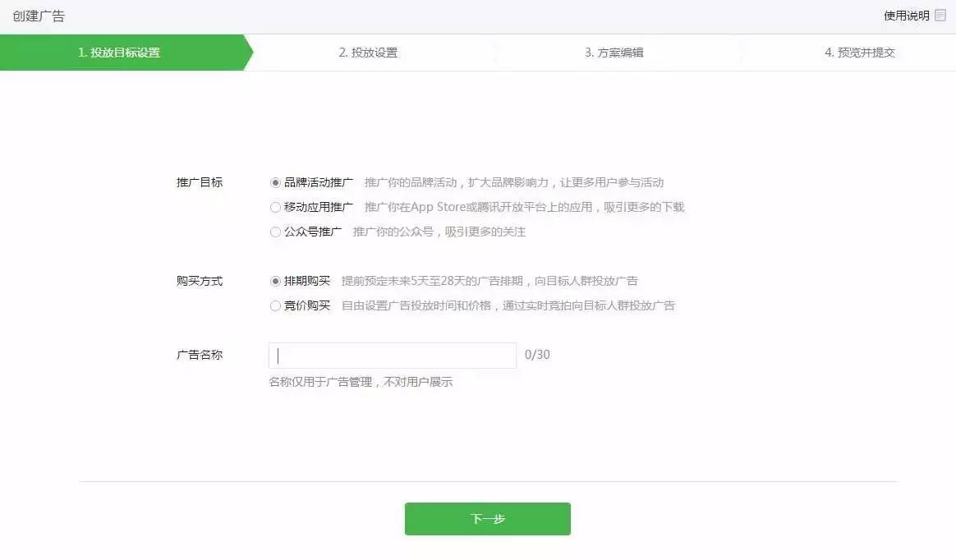Viewport: 956px width, 560px height.
Task: Choose the 公众号推广 radio option
Action: click(275, 232)
